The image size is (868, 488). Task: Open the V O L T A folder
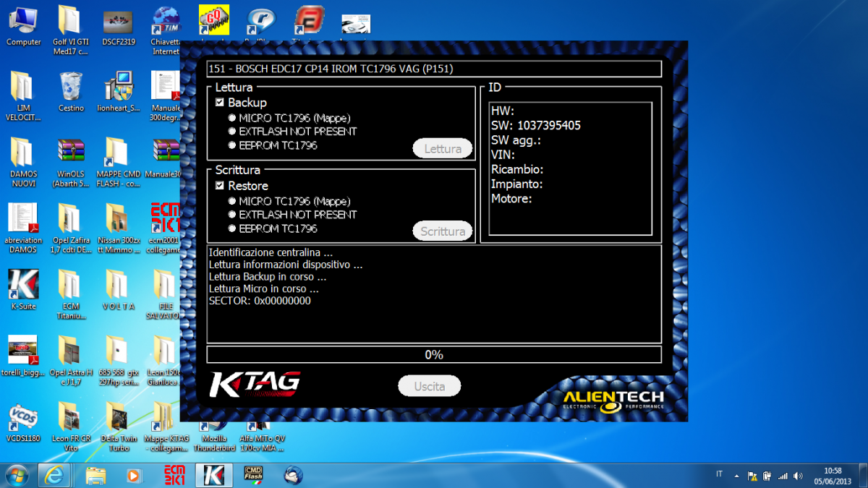(x=118, y=289)
